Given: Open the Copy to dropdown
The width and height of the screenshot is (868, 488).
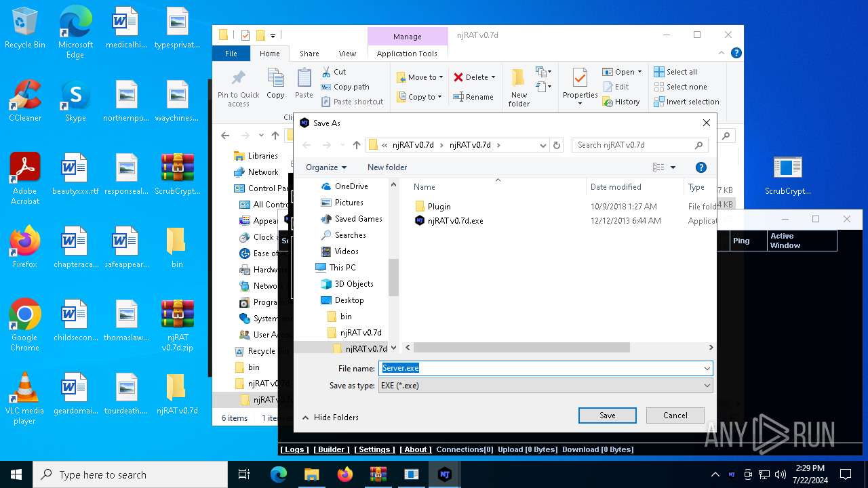Looking at the screenshot, I should click(x=419, y=97).
